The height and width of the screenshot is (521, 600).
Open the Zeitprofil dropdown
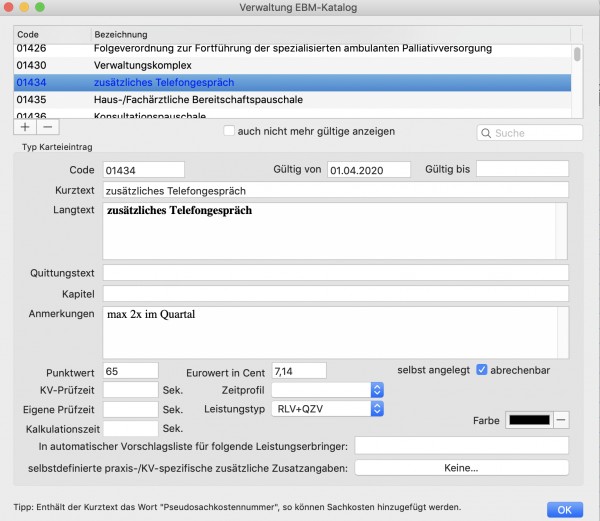[x=328, y=390]
